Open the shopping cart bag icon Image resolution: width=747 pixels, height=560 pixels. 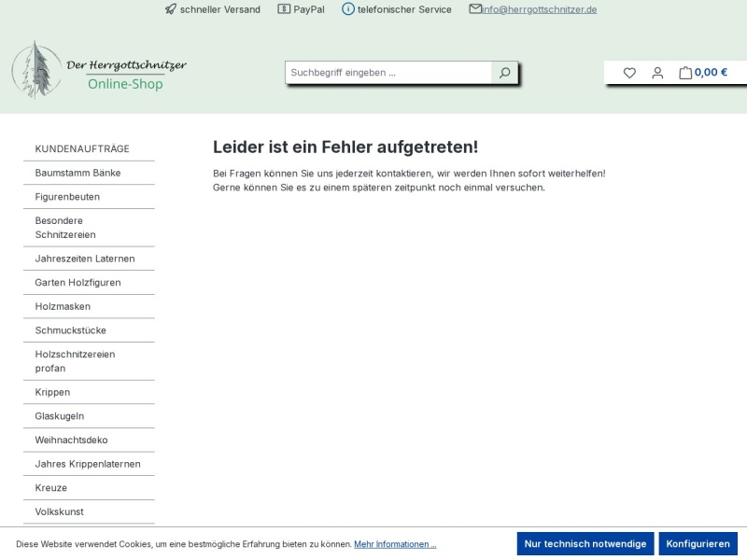tap(685, 73)
